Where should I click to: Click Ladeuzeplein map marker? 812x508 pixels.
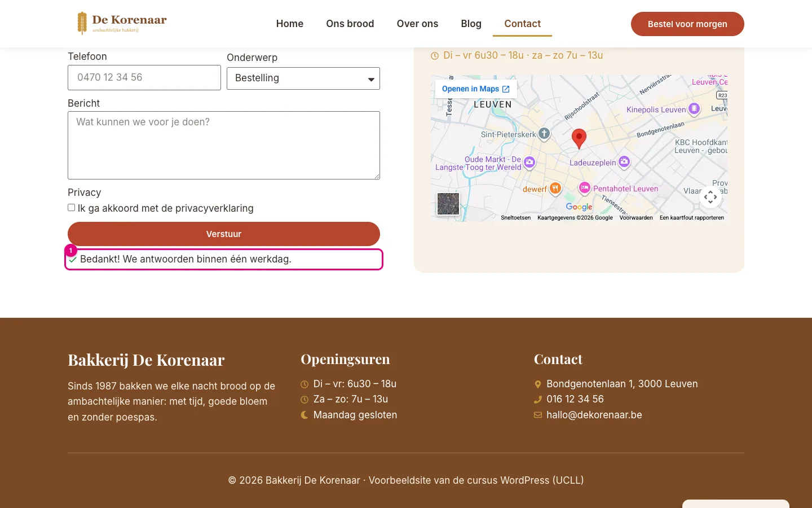point(624,162)
